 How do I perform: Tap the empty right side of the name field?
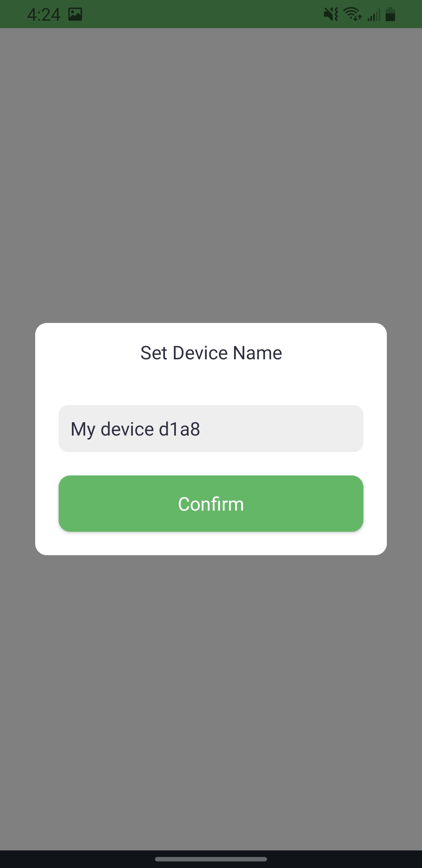coord(281,429)
